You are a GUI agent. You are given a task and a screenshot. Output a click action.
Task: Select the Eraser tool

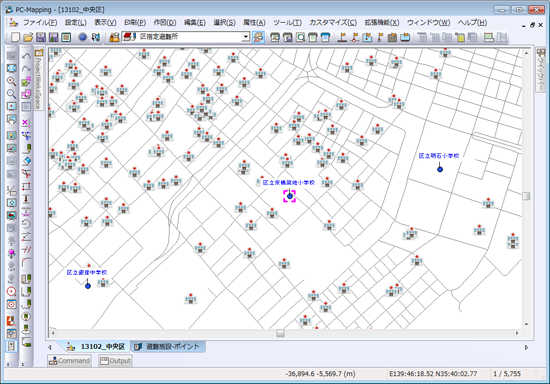tap(26, 161)
